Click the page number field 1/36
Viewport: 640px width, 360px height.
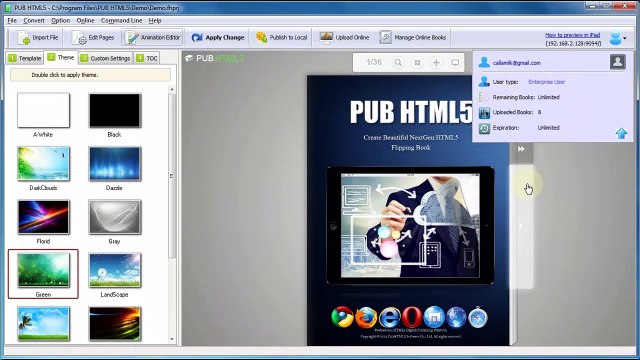point(374,62)
